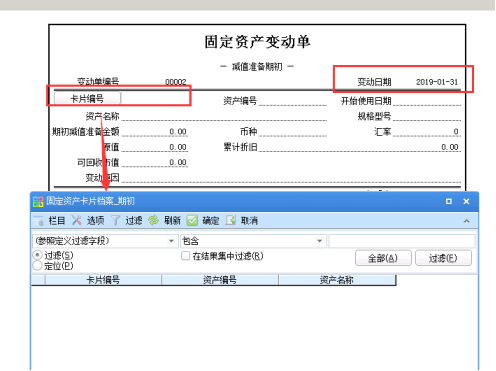Click the 币种 field
This screenshot has height=371, width=496.
tap(293, 131)
